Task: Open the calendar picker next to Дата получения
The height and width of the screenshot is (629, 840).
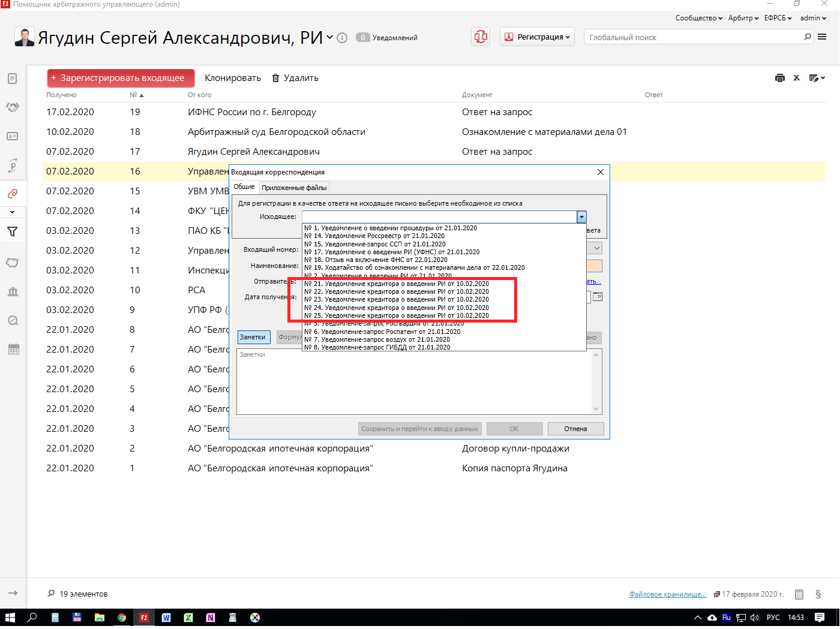Action: pyautogui.click(x=597, y=297)
